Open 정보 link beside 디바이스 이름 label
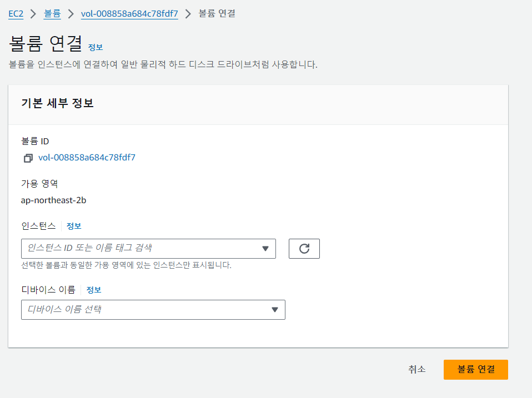 [94, 290]
